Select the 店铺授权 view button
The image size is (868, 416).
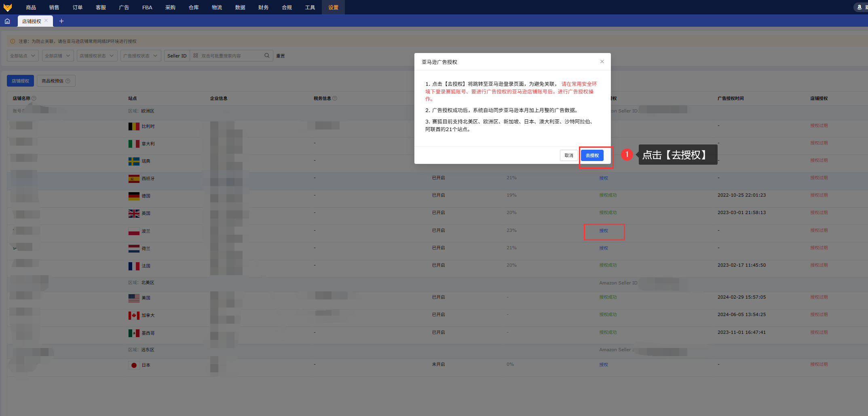(20, 81)
